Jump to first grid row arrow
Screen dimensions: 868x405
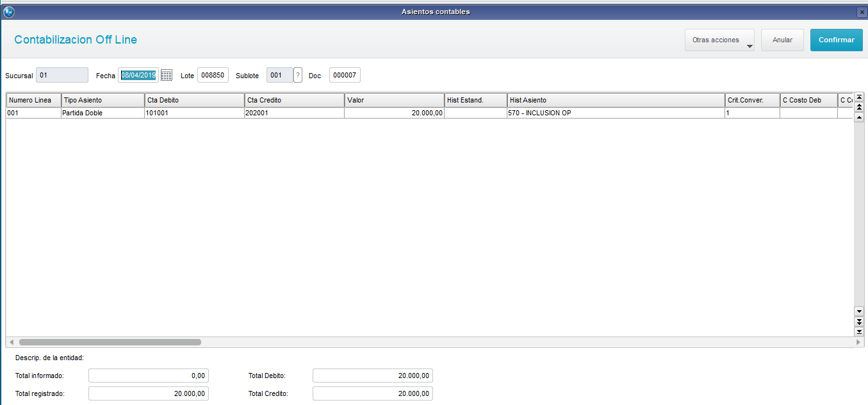(x=860, y=97)
